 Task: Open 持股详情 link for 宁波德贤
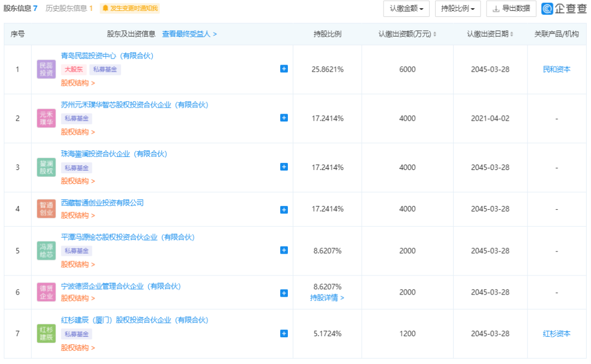(x=327, y=298)
